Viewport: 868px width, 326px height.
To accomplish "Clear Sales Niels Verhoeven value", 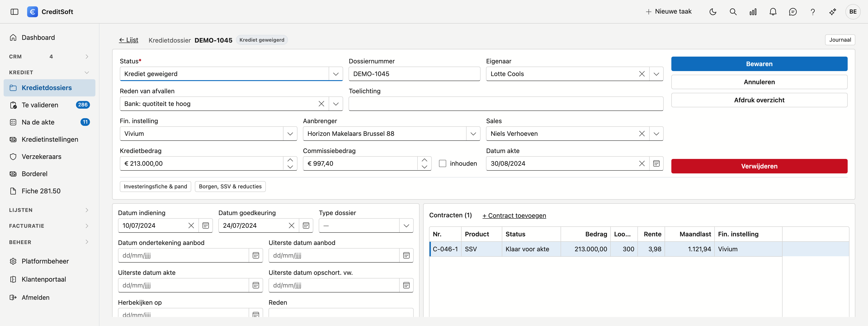I will (x=642, y=134).
